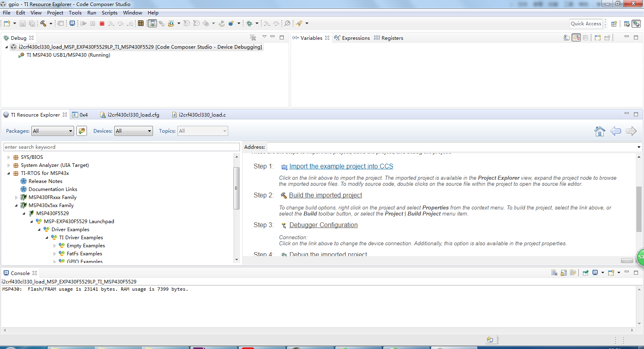644x349 pixels.
Task: Expand the MSP430FRxxx Family node
Action: (16, 197)
